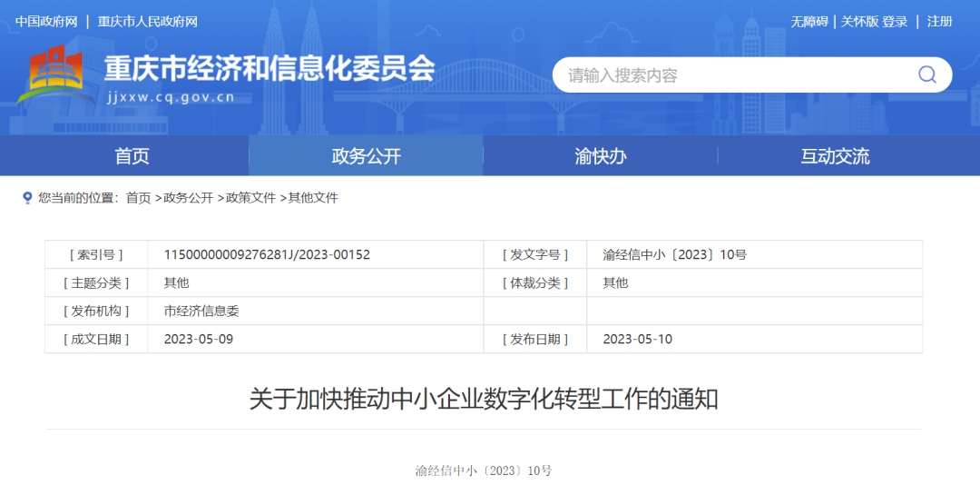Click the document title 关于加快推动中小企业数字化转型工作的通知
This screenshot has height=495, width=980.
(x=484, y=399)
